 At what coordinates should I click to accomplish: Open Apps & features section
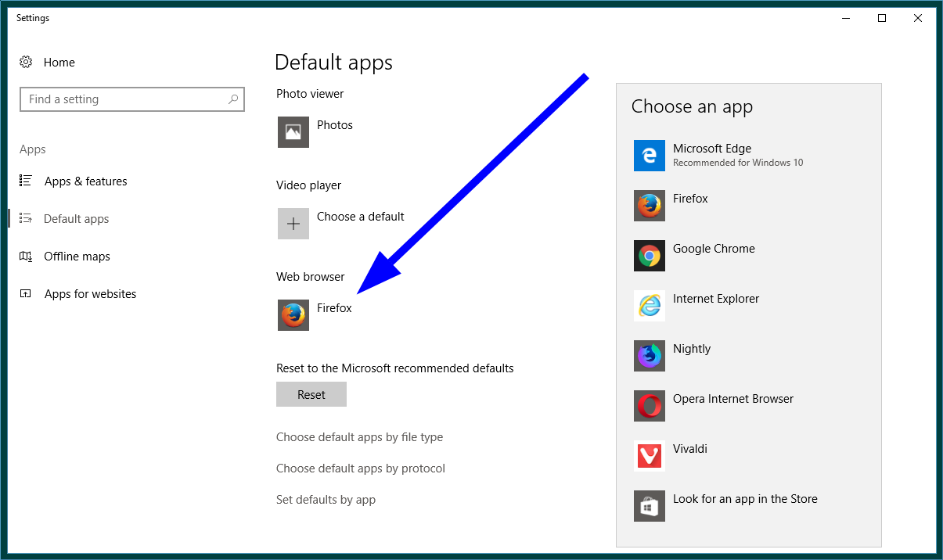(x=86, y=181)
